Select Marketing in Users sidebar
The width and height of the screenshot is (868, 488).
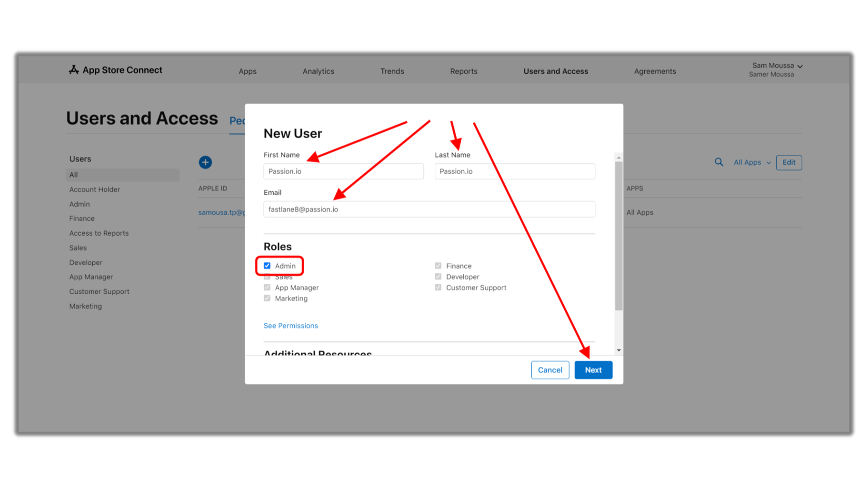86,306
